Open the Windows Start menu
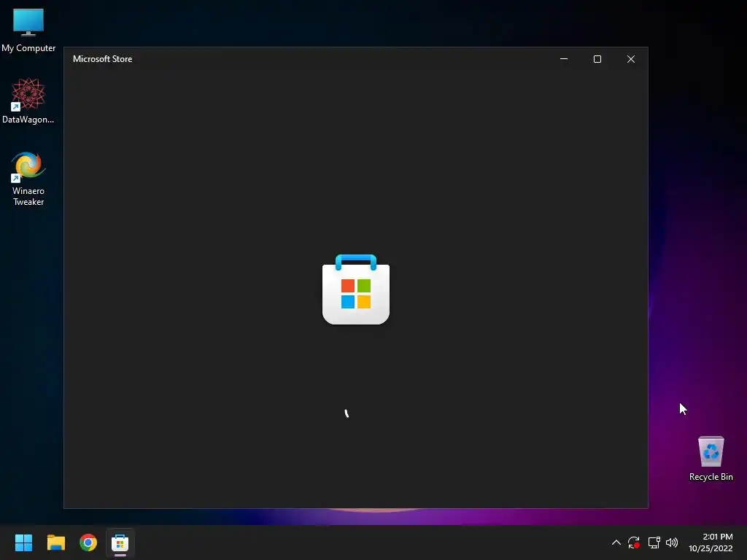The image size is (747, 560). [23, 542]
